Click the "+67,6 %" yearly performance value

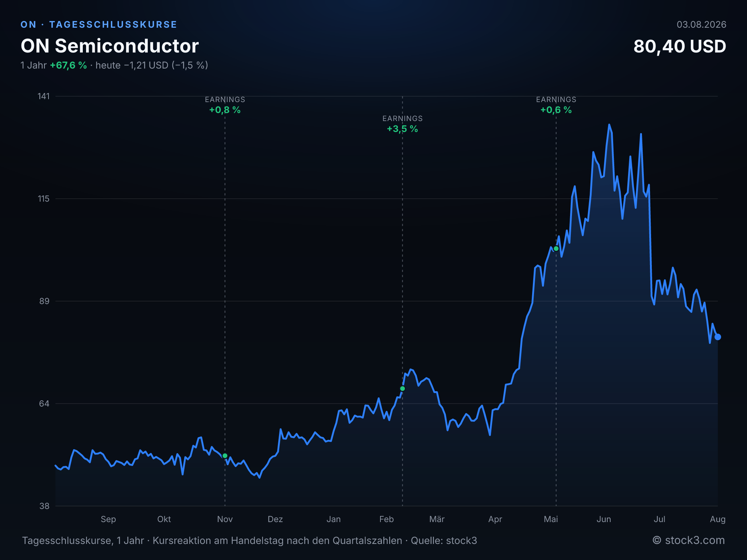(69, 65)
